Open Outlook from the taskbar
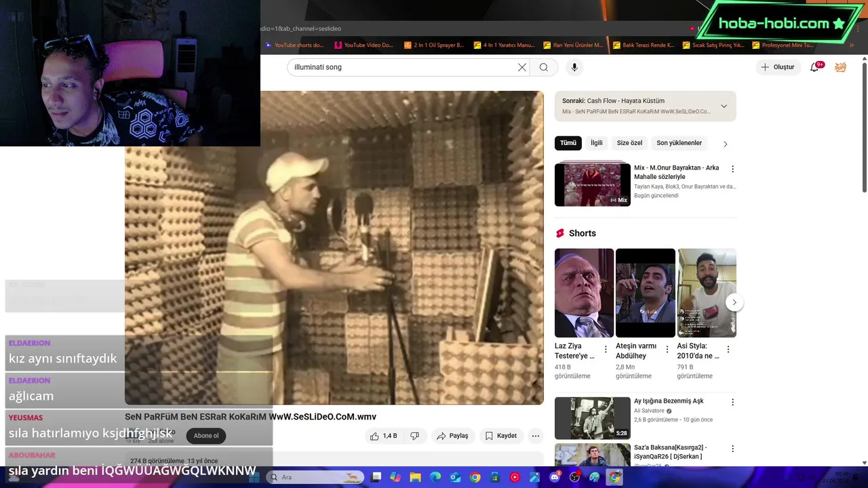The image size is (868, 488). [x=455, y=477]
